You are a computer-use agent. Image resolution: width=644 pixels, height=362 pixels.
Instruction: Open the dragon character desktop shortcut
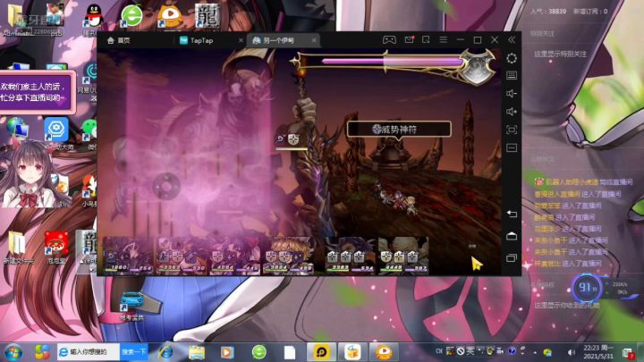coord(207,16)
